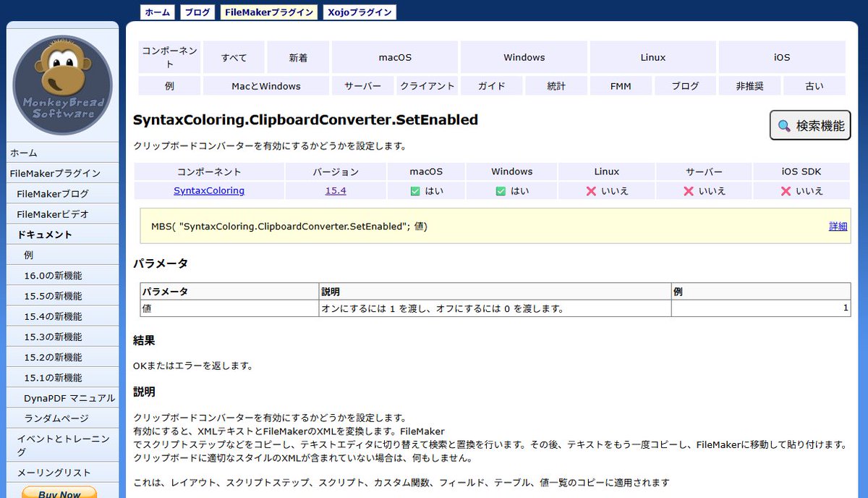
Task: Click the green checkmark under Windows
Action: click(x=501, y=191)
